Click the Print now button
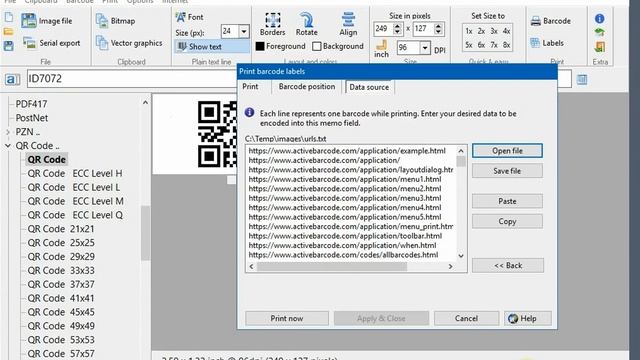 (287, 318)
